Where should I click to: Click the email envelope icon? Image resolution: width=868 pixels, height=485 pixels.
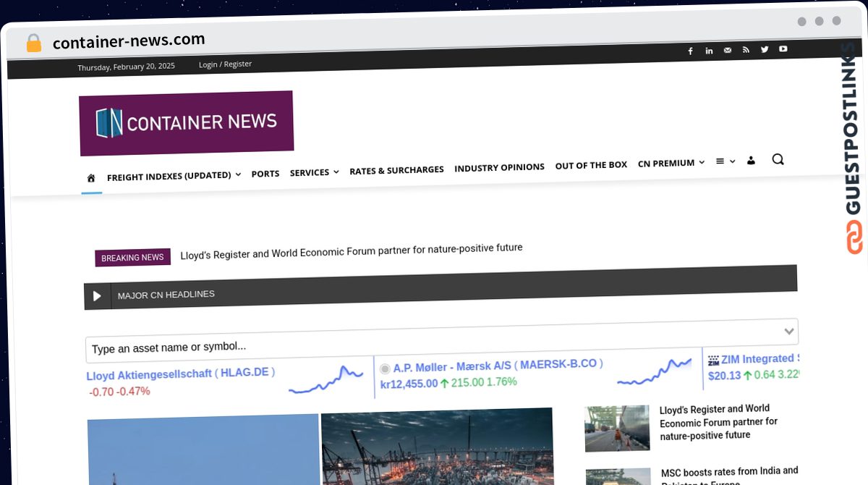[x=728, y=50]
